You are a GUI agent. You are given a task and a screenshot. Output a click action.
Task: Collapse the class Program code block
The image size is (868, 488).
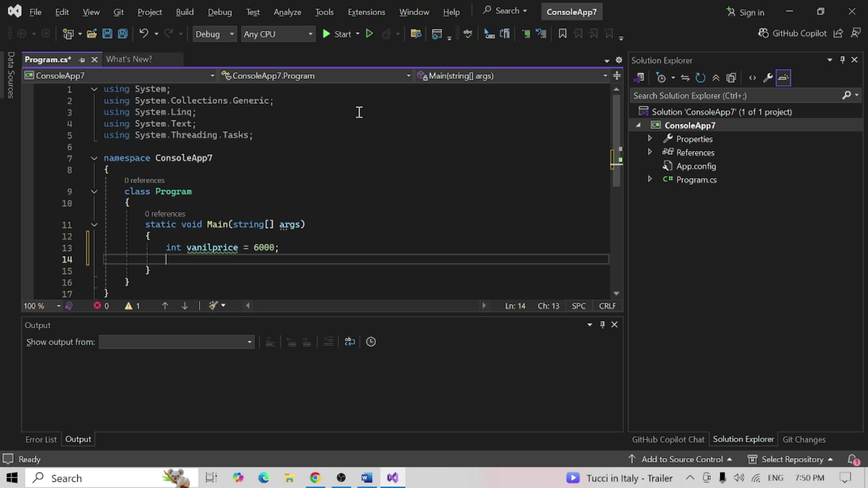[94, 192]
